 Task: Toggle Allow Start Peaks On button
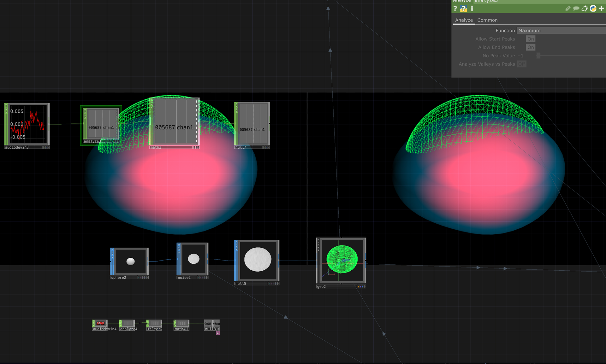pyautogui.click(x=531, y=39)
